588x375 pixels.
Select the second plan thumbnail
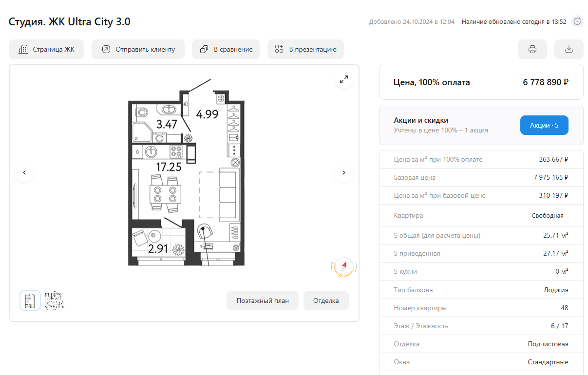pos(55,300)
